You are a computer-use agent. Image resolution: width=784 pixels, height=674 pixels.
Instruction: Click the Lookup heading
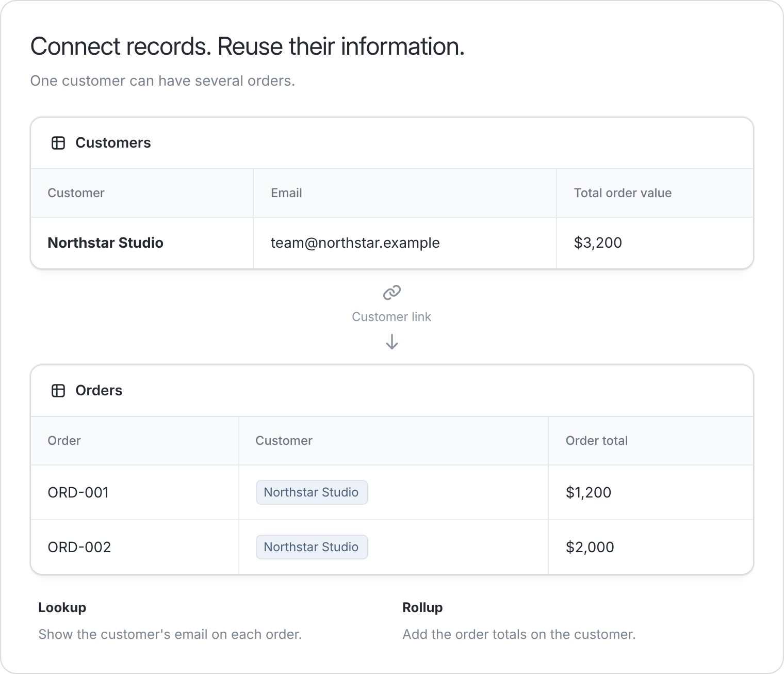[62, 607]
